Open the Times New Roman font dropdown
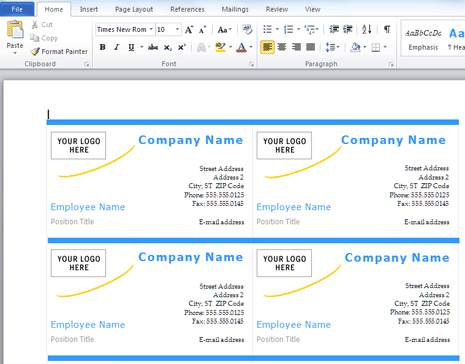The width and height of the screenshot is (465, 364). coord(151,29)
